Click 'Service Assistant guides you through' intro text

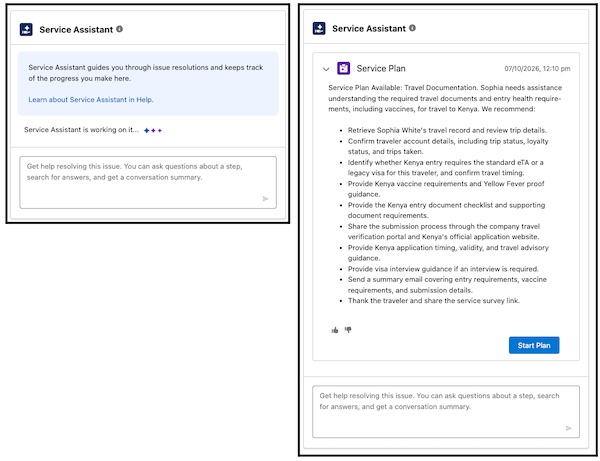tap(146, 73)
